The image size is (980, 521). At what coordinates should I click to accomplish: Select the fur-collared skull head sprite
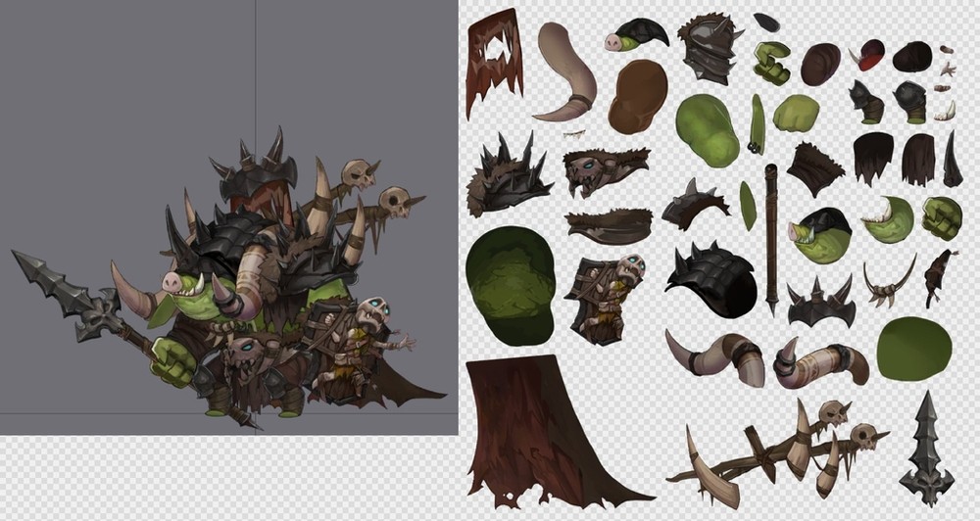point(608,170)
